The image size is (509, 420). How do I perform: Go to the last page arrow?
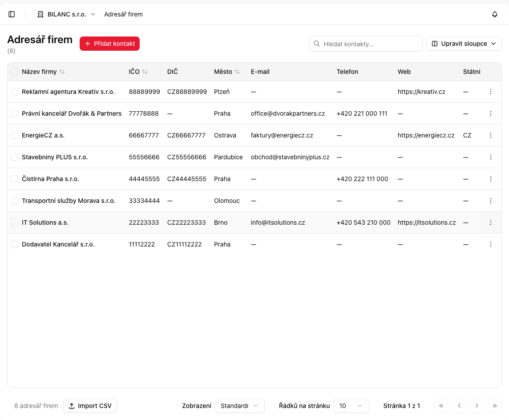(494, 406)
